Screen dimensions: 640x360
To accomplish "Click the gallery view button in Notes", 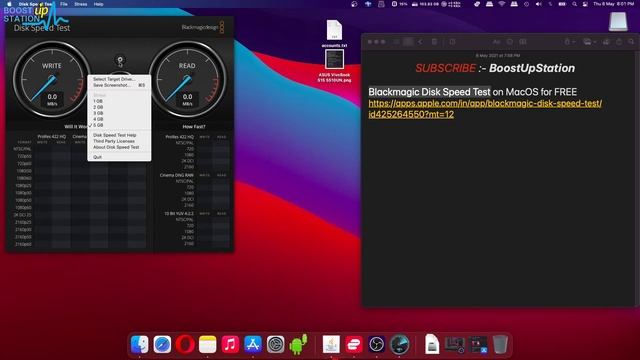I will [408, 42].
